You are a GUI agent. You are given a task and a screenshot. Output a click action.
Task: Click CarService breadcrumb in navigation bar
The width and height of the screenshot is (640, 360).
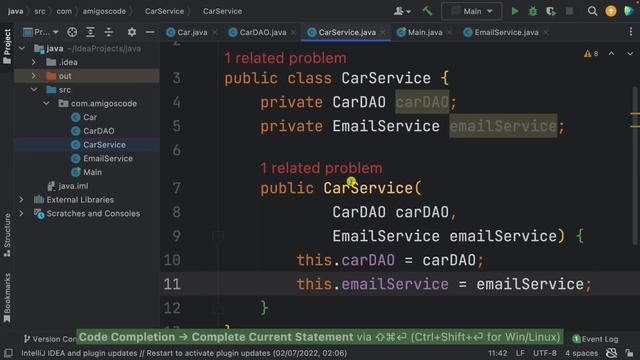[x=164, y=11]
